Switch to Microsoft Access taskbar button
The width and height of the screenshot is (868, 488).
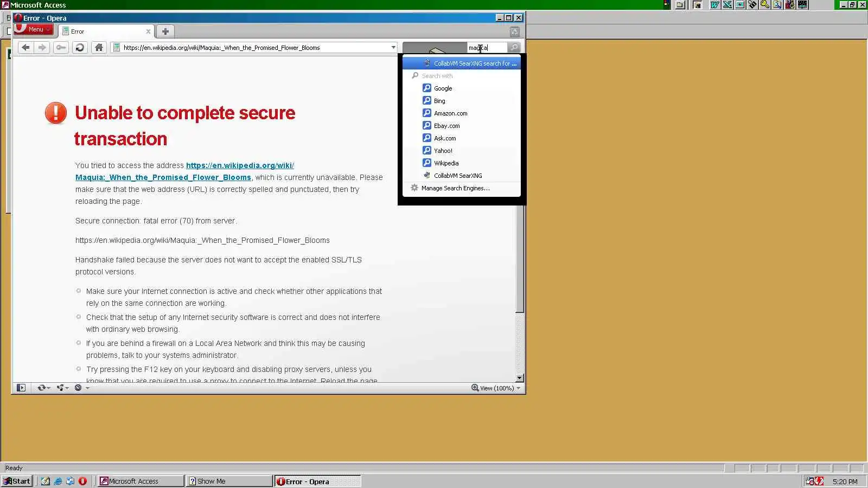click(x=141, y=481)
